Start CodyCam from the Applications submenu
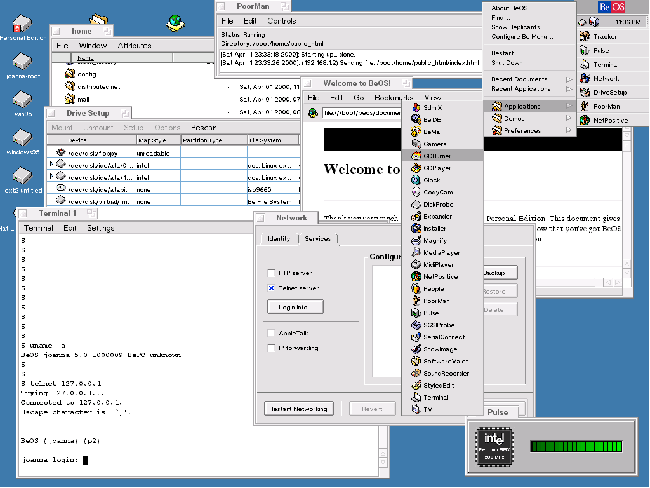Viewport: 650px width, 488px height. tap(442, 192)
